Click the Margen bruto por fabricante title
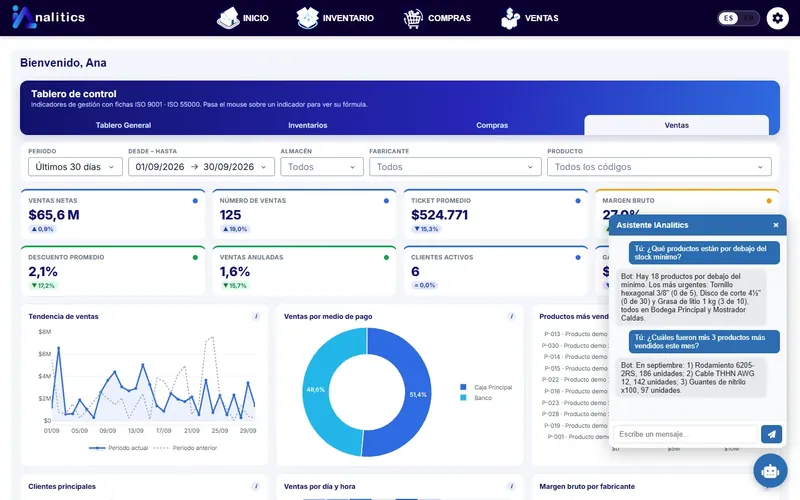800x500 pixels. click(x=587, y=487)
